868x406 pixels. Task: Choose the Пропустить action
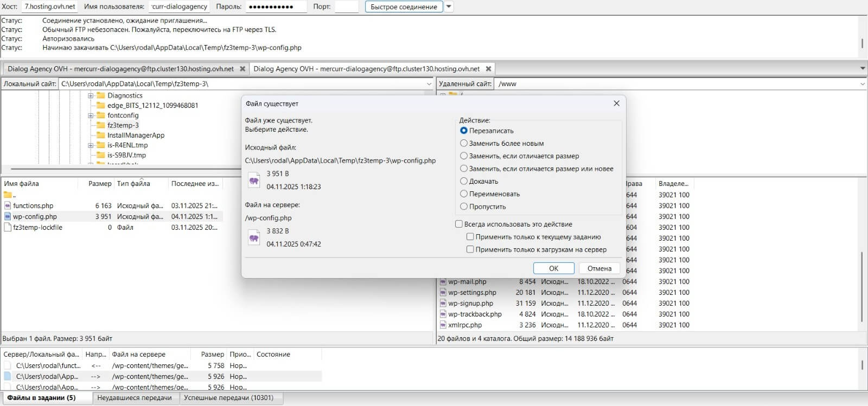pos(463,207)
